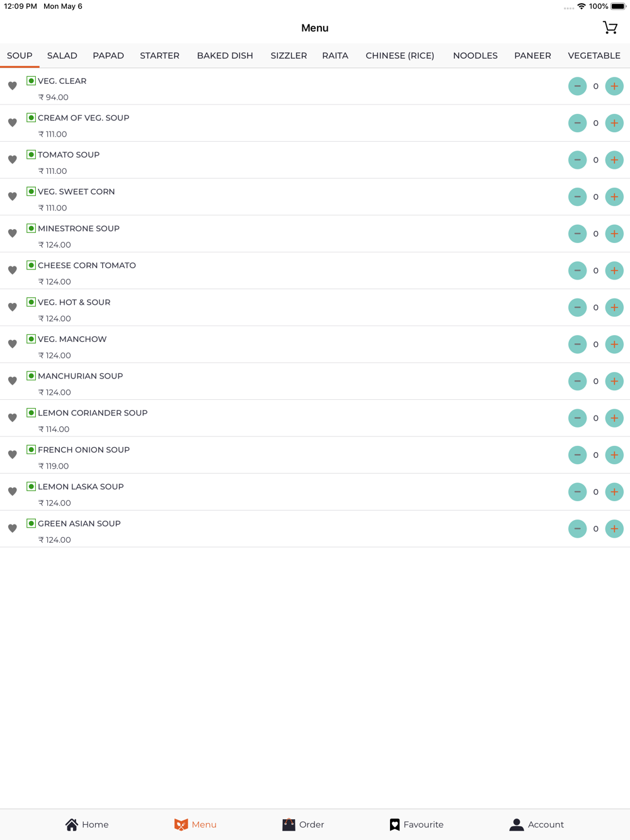Mark Minestrone Soup as favourite

tap(13, 233)
